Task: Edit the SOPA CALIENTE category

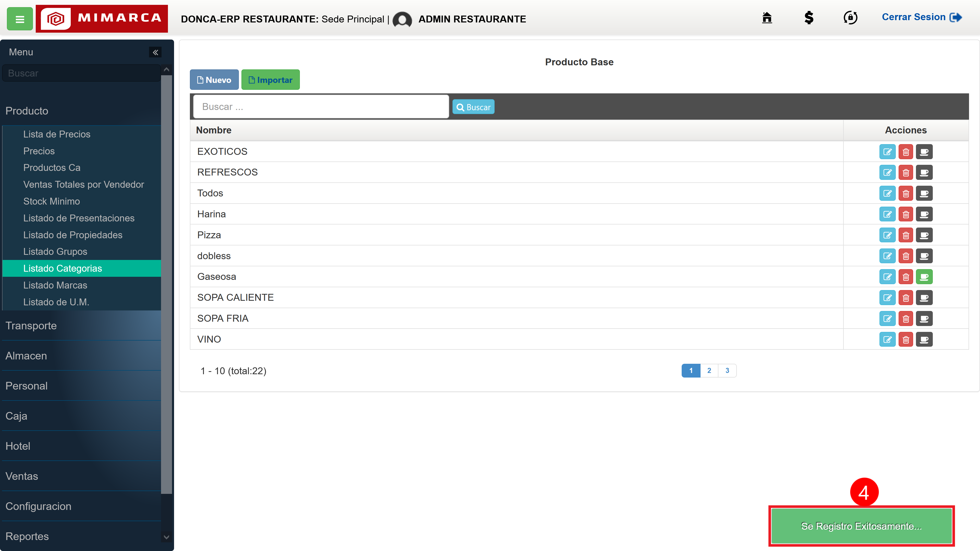Action: point(887,298)
